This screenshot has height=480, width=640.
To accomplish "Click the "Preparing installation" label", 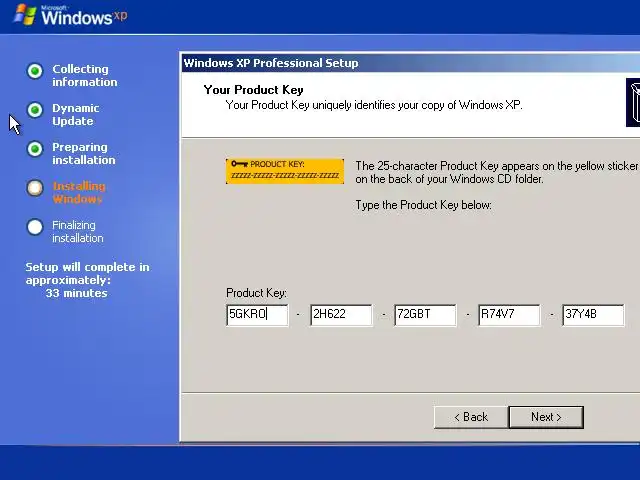I will (84, 153).
